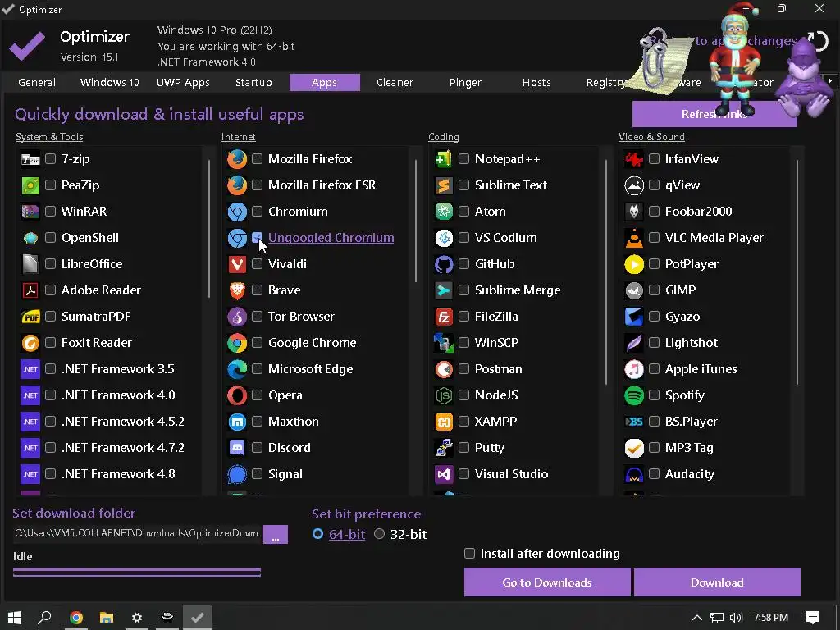The width and height of the screenshot is (840, 630).
Task: Browse download folder with ... button
Action: tap(276, 534)
